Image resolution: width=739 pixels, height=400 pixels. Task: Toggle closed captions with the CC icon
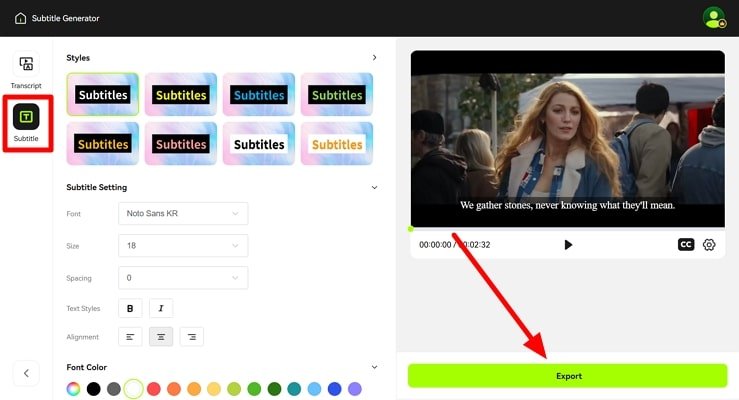[686, 244]
